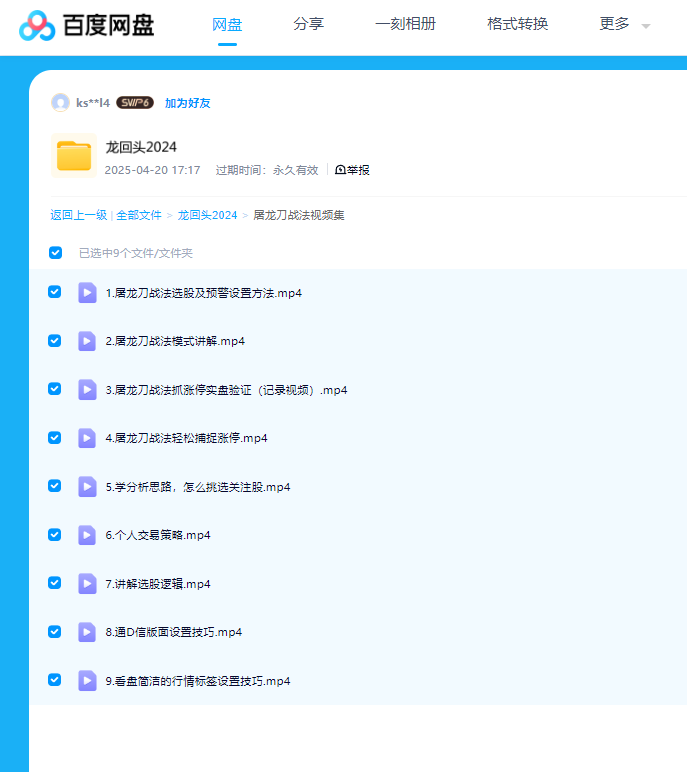Click the yellow 龙回头2024 folder icon
The height and width of the screenshot is (772, 687).
pyautogui.click(x=74, y=156)
